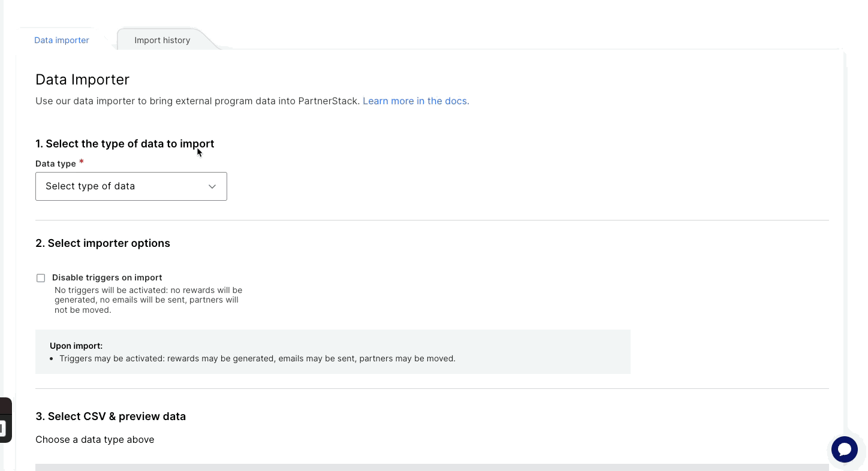Screen dimensions: 868x471
Task: Click the Data Importer page heading
Action: click(83, 79)
